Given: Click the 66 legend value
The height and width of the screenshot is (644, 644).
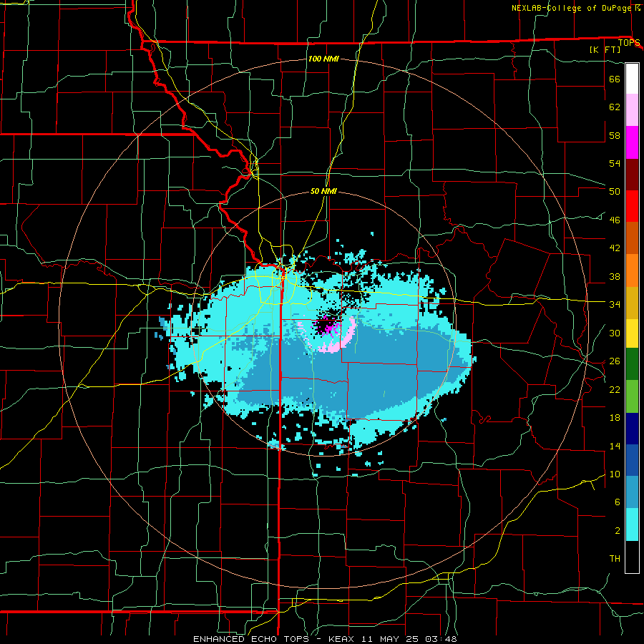Looking at the screenshot, I should tap(615, 79).
